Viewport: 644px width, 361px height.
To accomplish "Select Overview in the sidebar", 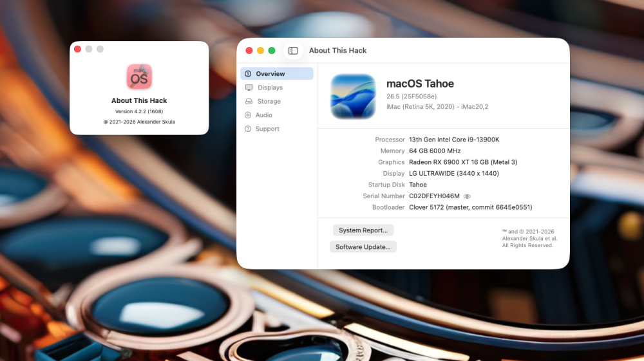I will [277, 74].
